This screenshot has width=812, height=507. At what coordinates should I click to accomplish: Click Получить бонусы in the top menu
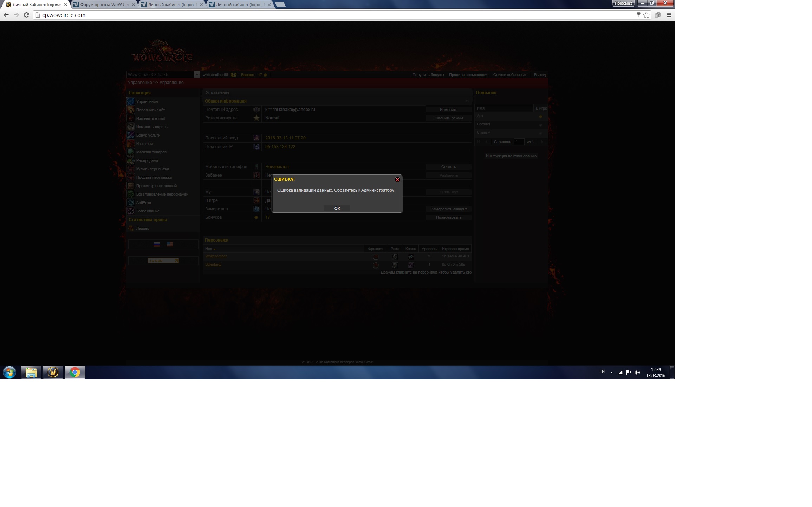(428, 75)
